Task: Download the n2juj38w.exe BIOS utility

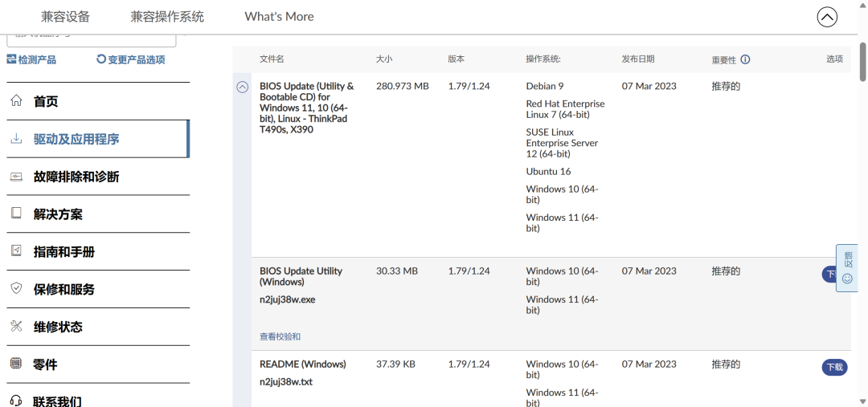Action: [829, 275]
